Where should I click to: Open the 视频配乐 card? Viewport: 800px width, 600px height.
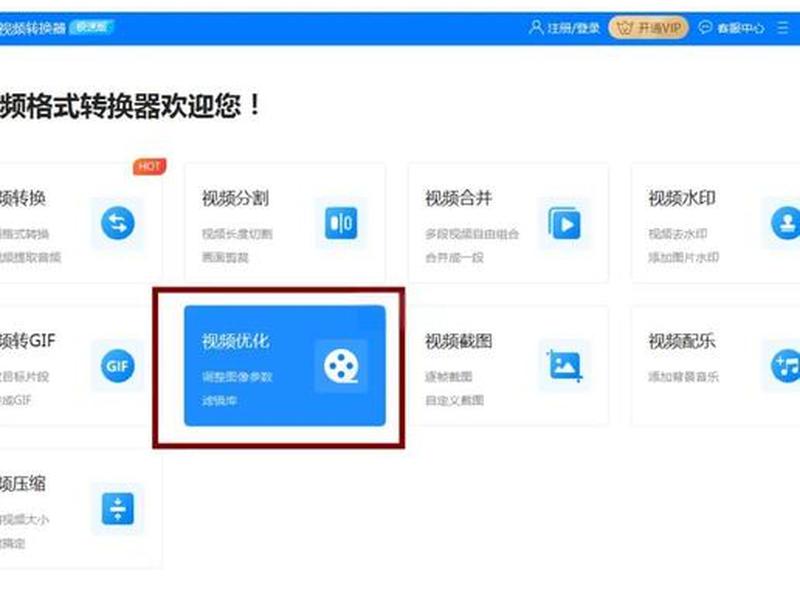point(715,365)
